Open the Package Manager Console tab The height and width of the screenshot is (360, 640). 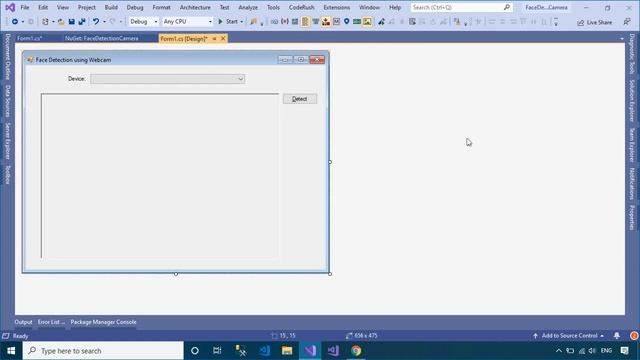point(103,322)
